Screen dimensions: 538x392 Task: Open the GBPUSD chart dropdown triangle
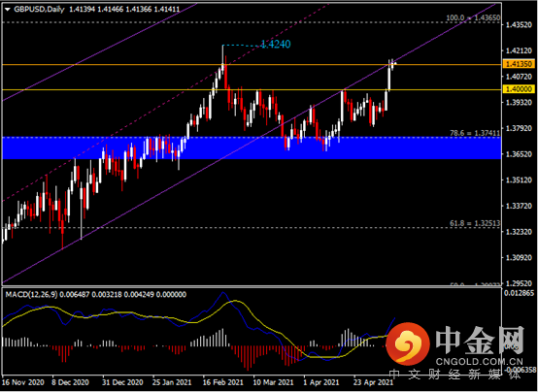[8, 10]
